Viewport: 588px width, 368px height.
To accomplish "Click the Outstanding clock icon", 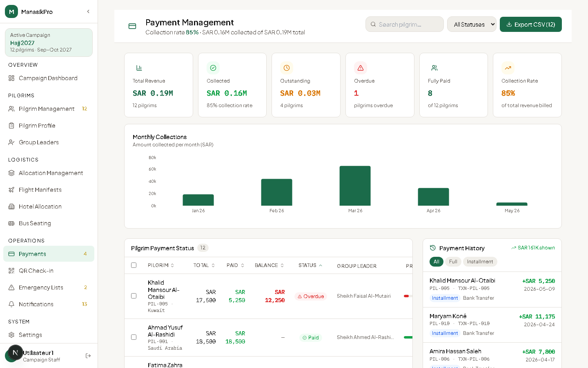I will point(287,68).
